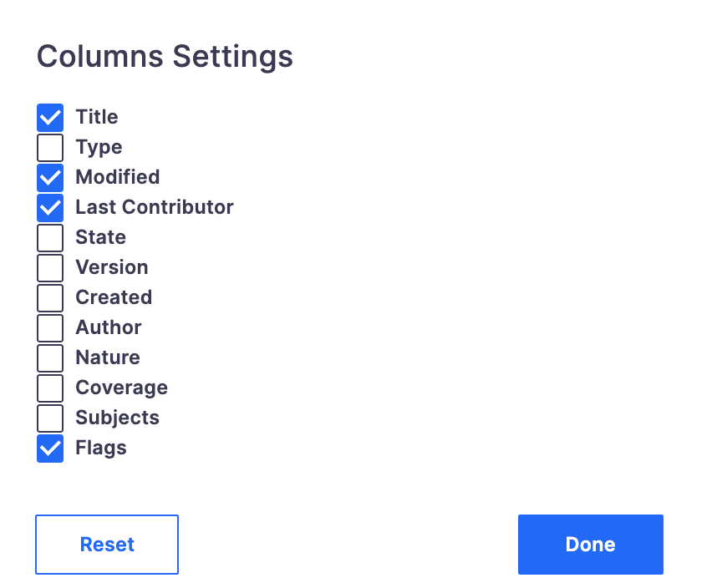
Task: Check the Author column checkbox
Action: [x=50, y=328]
